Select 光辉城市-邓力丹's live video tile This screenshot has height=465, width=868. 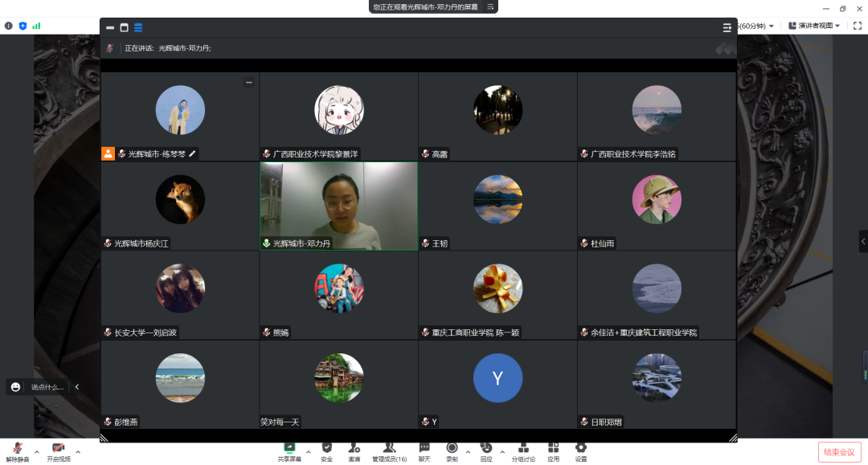pyautogui.click(x=339, y=206)
